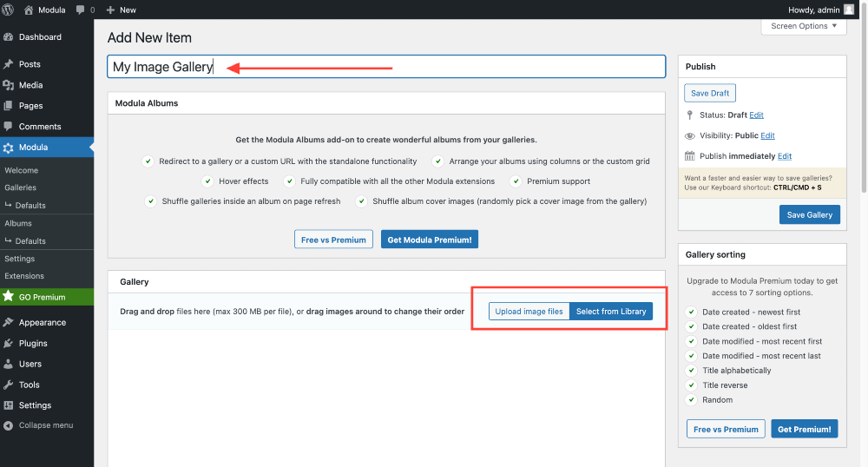Open the Welcome submenu item
Image resolution: width=868 pixels, height=467 pixels.
click(22, 170)
